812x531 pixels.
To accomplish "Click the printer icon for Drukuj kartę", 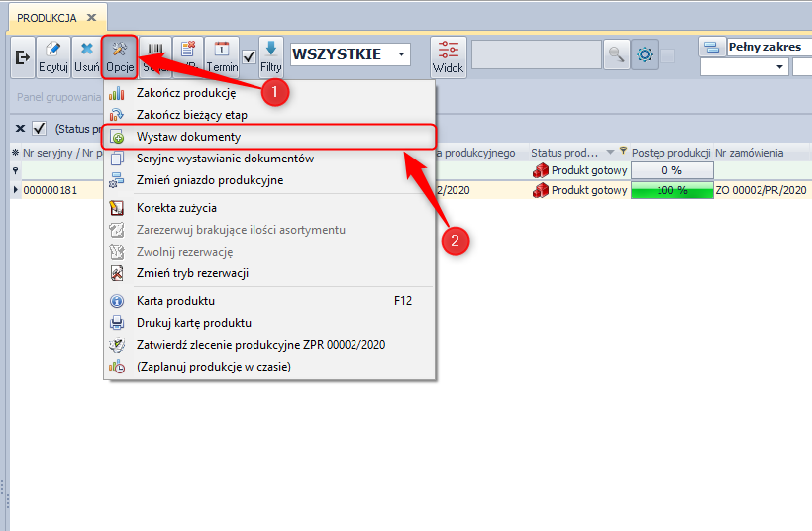I will [117, 323].
